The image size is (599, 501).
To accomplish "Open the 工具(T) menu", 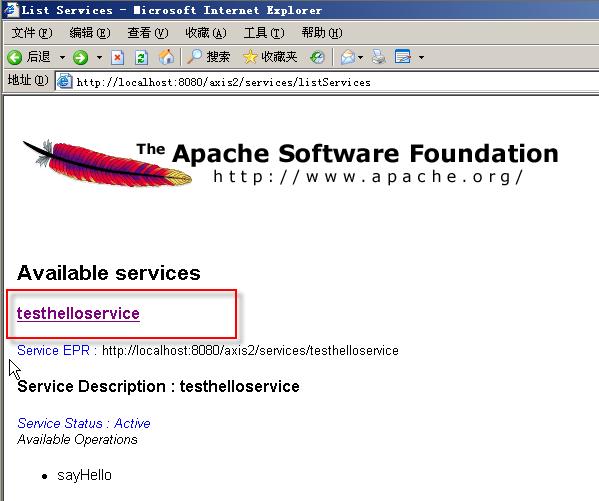I will (x=264, y=33).
